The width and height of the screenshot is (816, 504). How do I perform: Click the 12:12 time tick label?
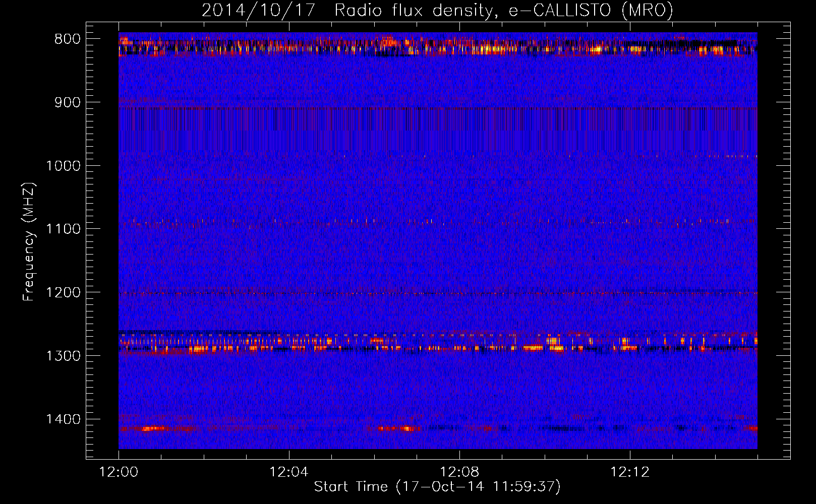pos(630,472)
